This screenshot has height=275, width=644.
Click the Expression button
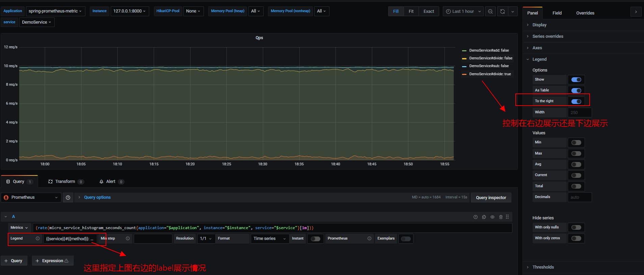pos(53,261)
